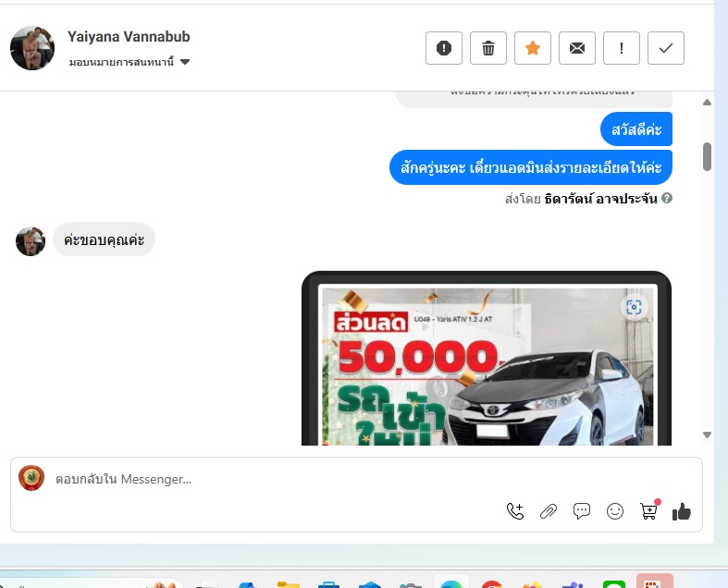
Task: Open the Yaiyana Vannabub name link
Action: pyautogui.click(x=129, y=37)
